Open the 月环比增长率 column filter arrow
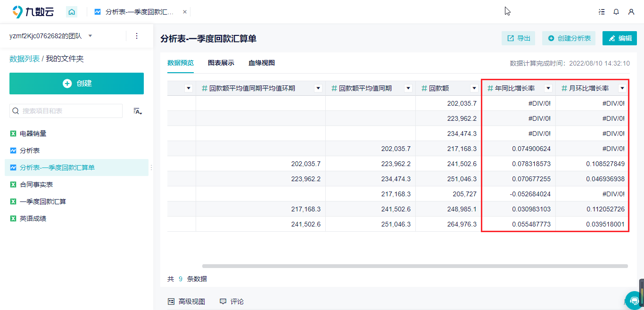Screen dimensions: 644x310 pos(622,88)
